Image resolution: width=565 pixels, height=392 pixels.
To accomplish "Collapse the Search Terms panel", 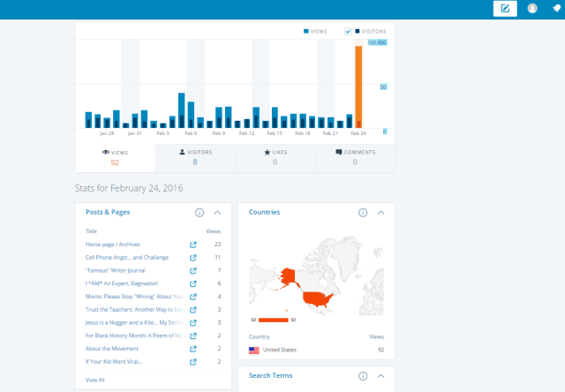I will click(380, 376).
